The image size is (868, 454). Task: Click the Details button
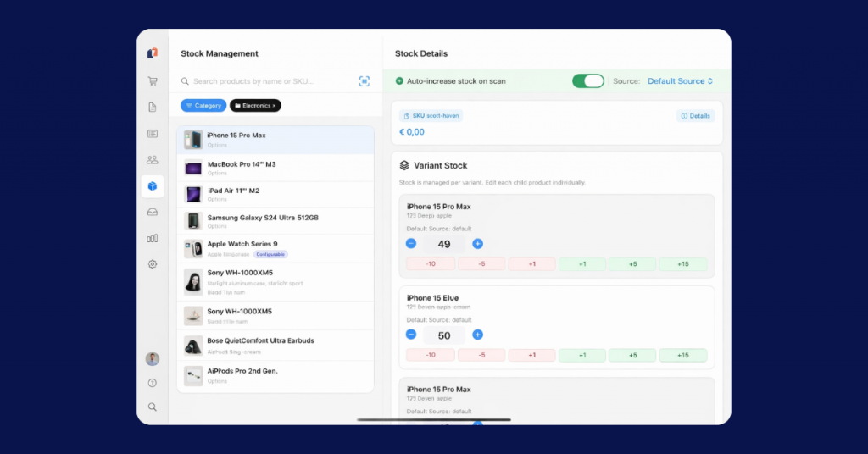(x=695, y=116)
